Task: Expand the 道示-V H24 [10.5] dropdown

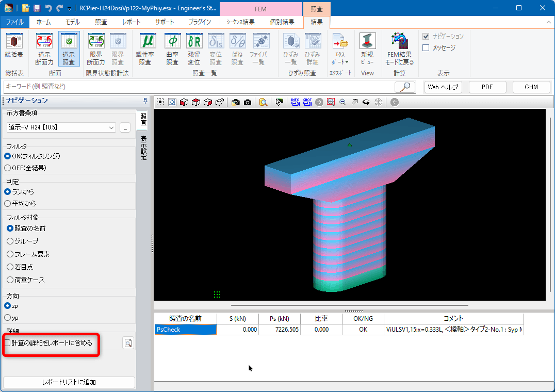Action: (112, 127)
